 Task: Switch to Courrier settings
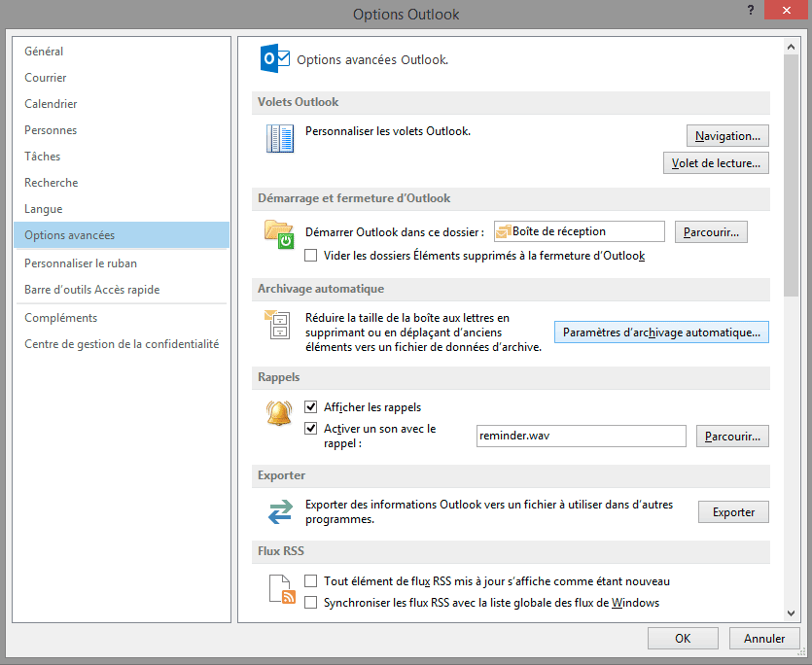click(x=122, y=78)
